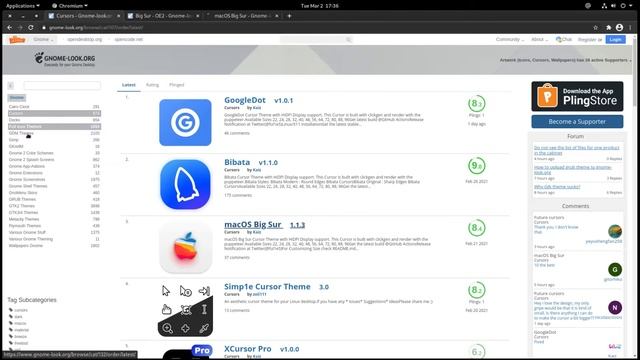Click the Simp1e Cursor Theme 8.2 score badge
The width and height of the screenshot is (640, 360).
coord(476,290)
